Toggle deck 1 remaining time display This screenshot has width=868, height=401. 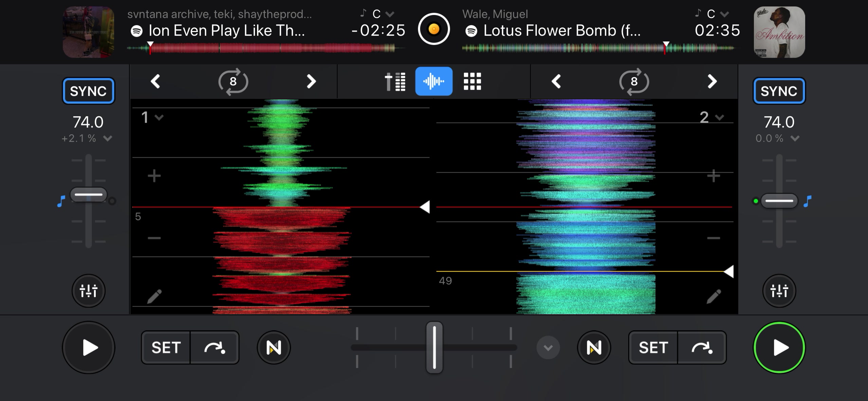pyautogui.click(x=378, y=30)
